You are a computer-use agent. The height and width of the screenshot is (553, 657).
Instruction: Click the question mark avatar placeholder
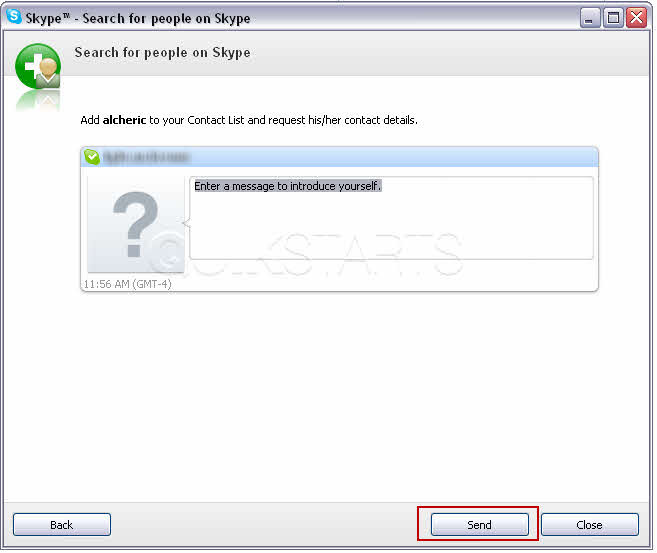135,224
